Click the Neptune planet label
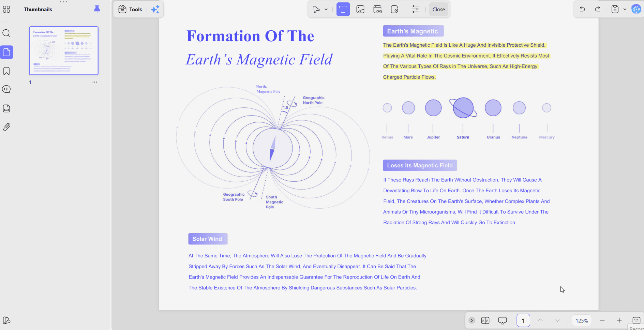644x330 pixels. [x=519, y=137]
